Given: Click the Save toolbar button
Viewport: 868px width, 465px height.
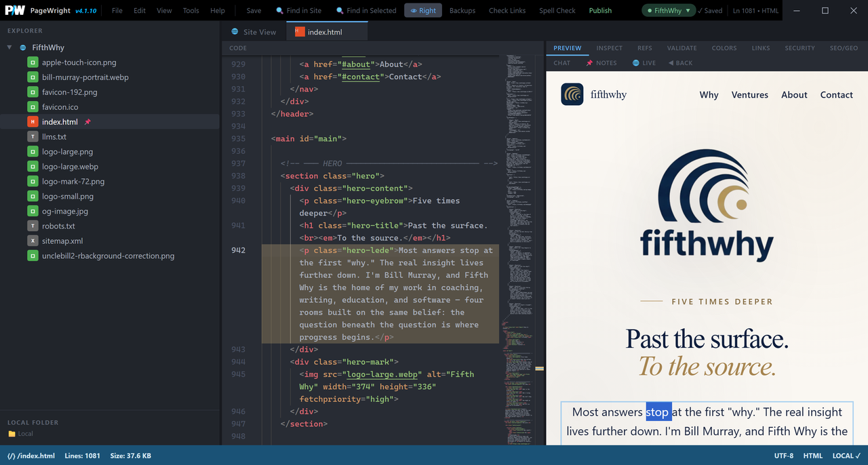Looking at the screenshot, I should tap(254, 11).
